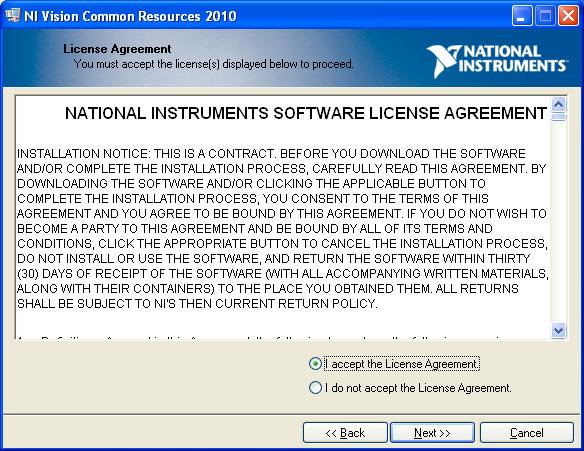
Task: Click the "License Agreement" header title
Action: click(117, 49)
